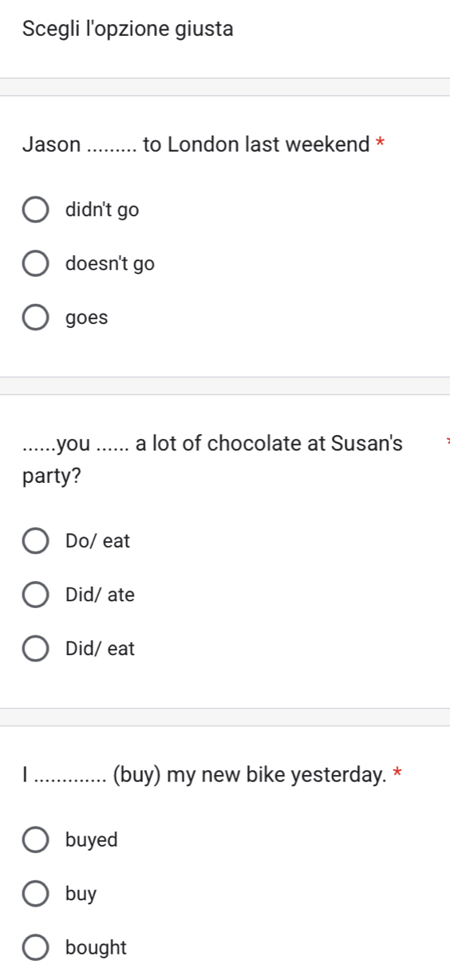Mark the "Did/ eat" radio button
The width and height of the screenshot is (450, 980).
click(35, 649)
